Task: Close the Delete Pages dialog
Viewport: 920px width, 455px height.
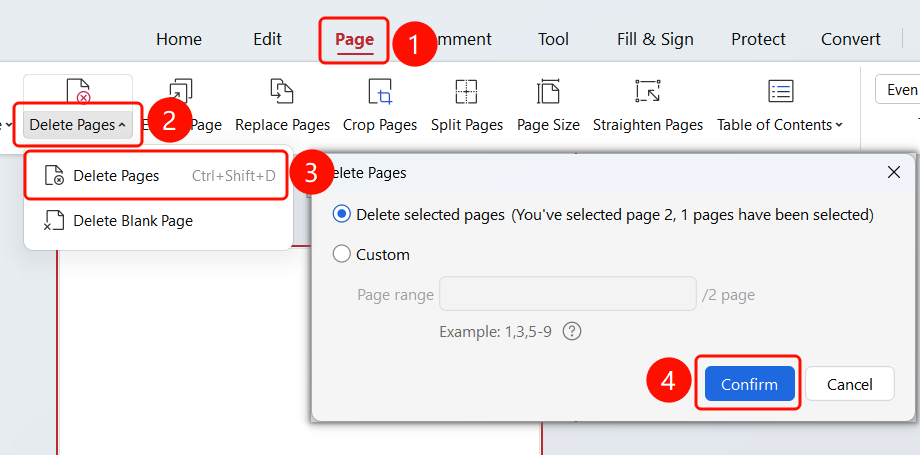Action: [894, 173]
